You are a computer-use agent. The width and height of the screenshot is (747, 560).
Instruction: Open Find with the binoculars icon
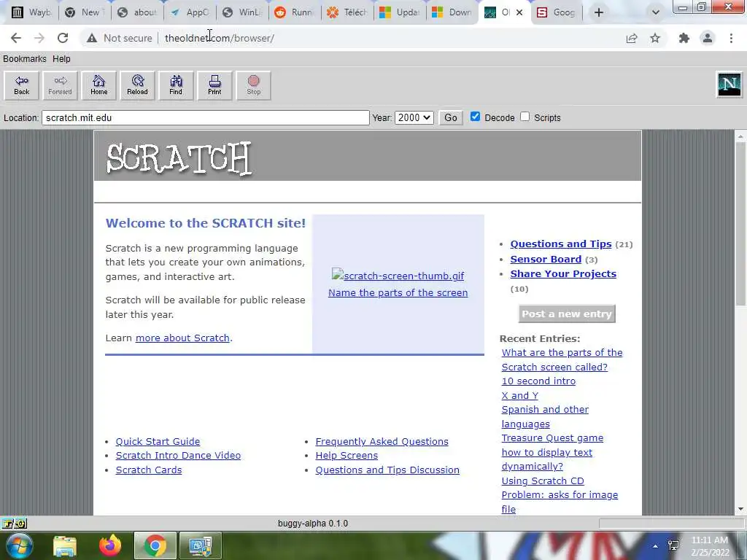tap(176, 86)
